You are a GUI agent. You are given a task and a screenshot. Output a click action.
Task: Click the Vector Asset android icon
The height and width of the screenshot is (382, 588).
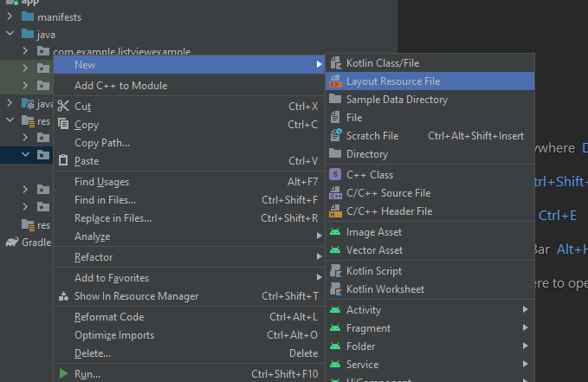(335, 250)
